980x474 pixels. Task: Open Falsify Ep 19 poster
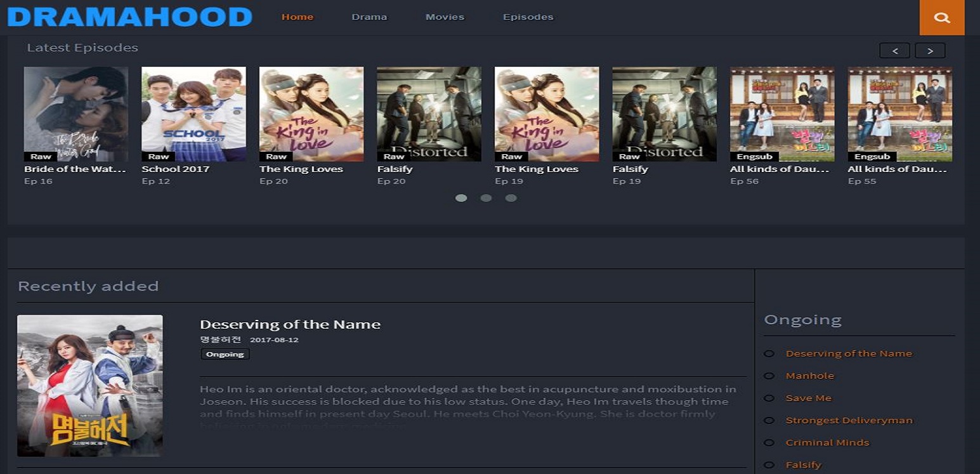pos(665,114)
